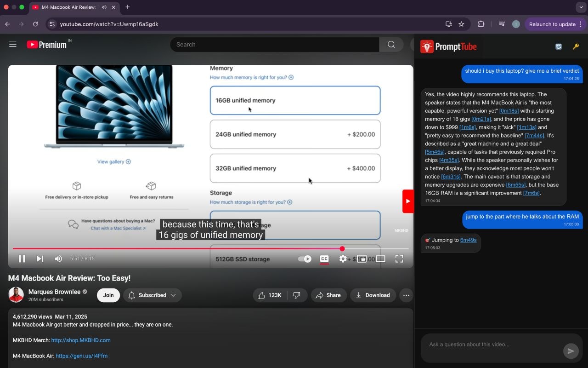The width and height of the screenshot is (588, 368).
Task: Bookmark this page with the star icon
Action: coord(462,24)
